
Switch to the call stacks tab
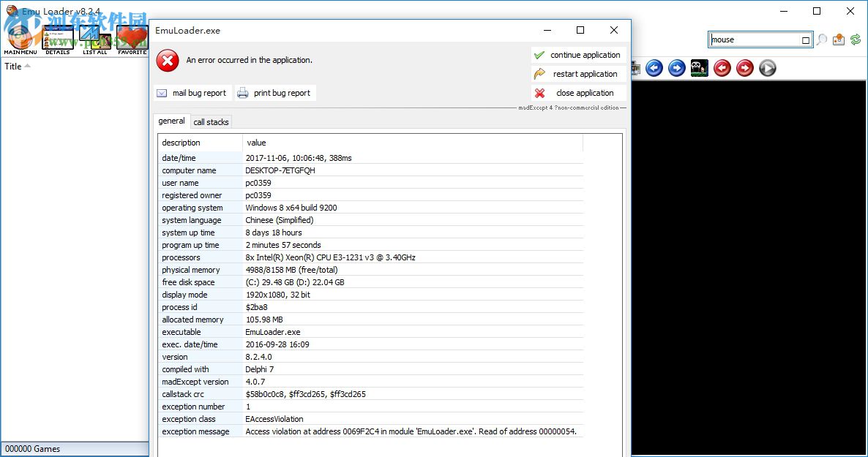click(211, 121)
